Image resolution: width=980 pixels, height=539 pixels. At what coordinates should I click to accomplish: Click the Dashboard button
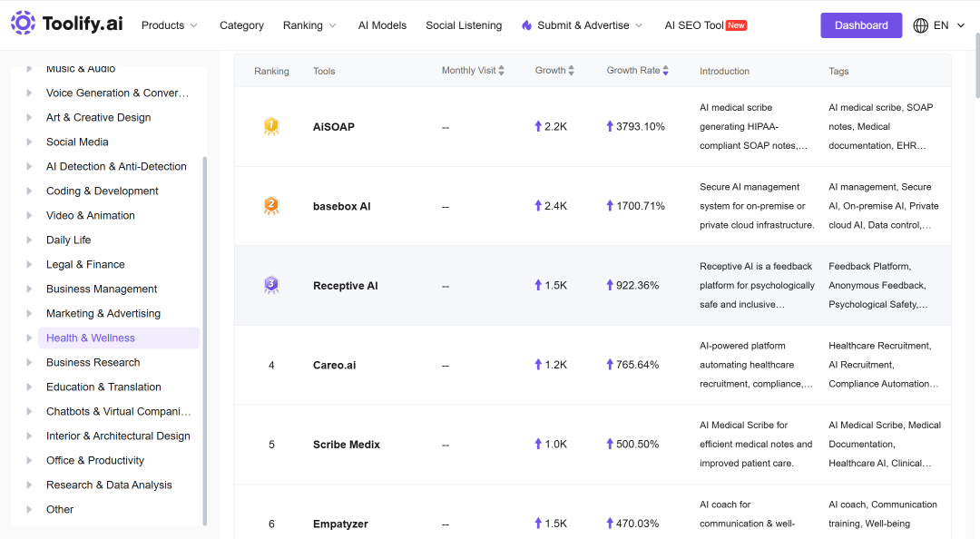[861, 25]
